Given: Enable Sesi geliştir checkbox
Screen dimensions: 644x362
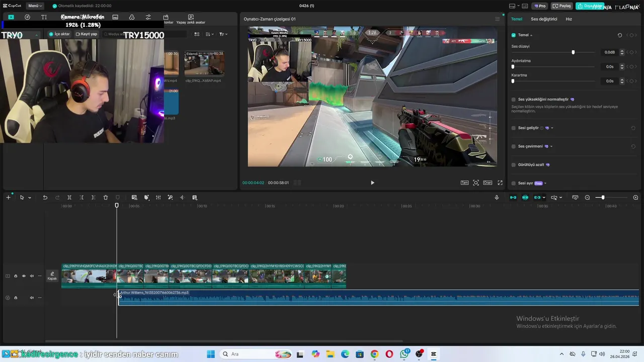Looking at the screenshot, I should (x=514, y=128).
